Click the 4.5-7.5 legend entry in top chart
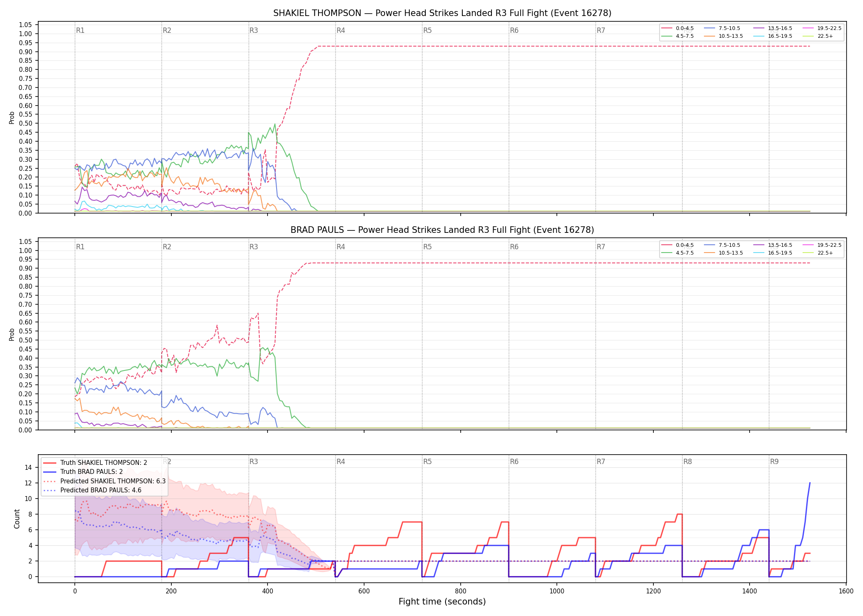 point(677,36)
